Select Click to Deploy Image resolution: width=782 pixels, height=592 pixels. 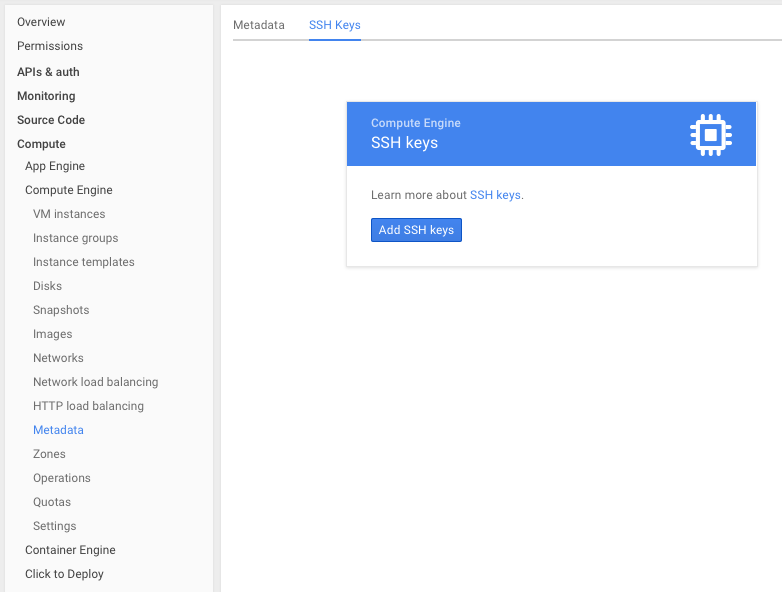click(64, 574)
